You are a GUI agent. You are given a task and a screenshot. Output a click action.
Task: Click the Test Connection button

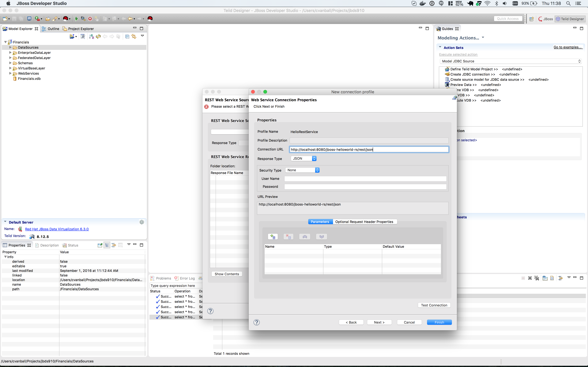click(434, 305)
